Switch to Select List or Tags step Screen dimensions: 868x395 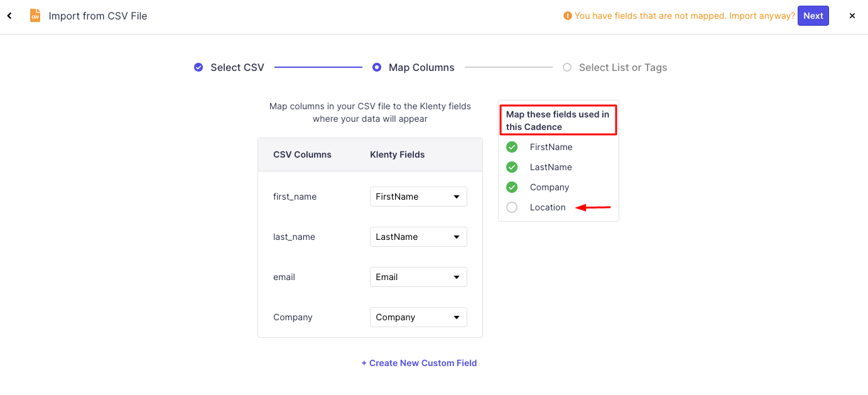tap(622, 67)
